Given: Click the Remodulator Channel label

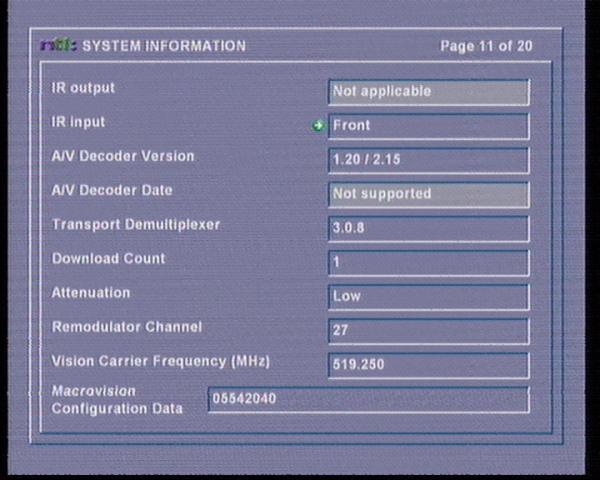Looking at the screenshot, I should (x=127, y=327).
